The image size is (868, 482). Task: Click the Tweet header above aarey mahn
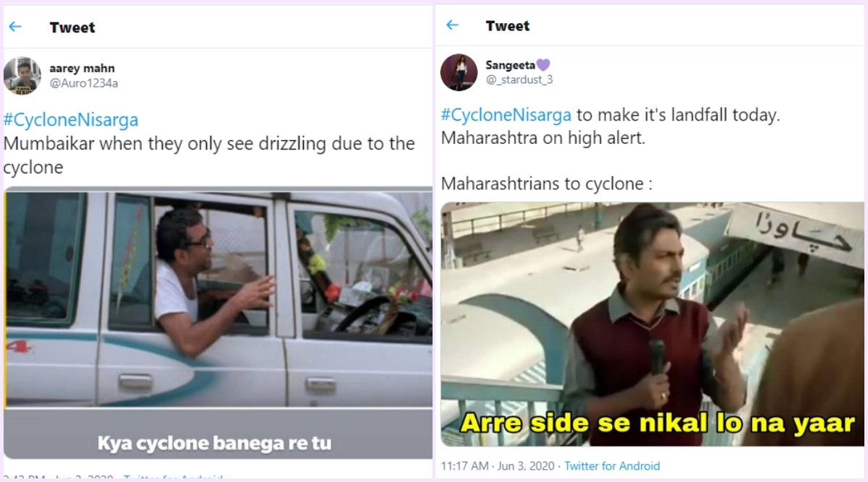tap(72, 27)
